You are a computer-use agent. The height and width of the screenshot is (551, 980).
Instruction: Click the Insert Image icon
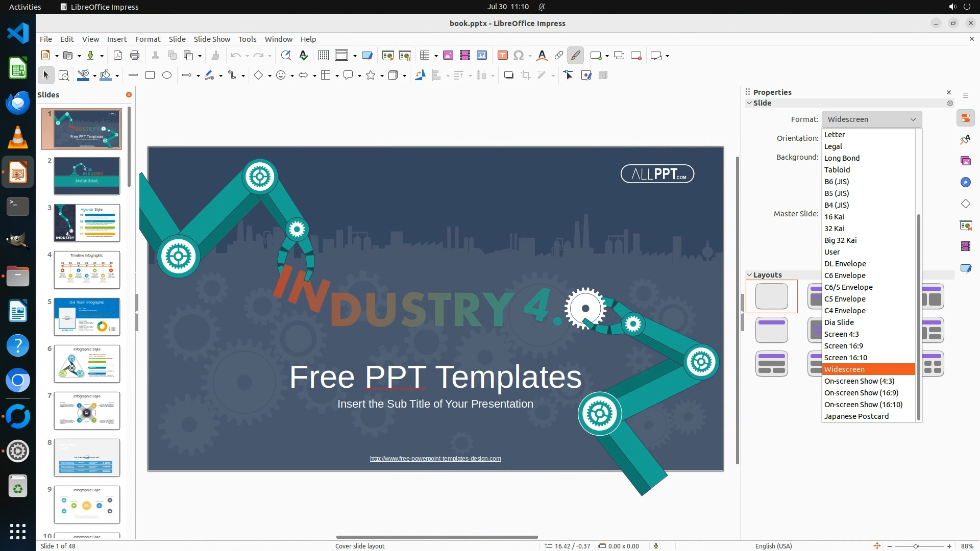click(x=448, y=56)
